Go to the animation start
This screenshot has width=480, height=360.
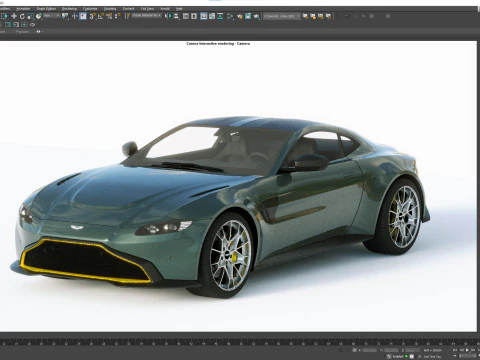tap(455, 350)
